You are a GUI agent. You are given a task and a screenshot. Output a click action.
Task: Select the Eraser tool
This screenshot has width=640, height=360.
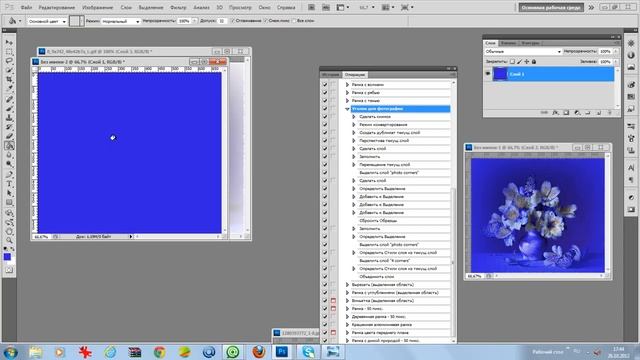click(x=9, y=136)
